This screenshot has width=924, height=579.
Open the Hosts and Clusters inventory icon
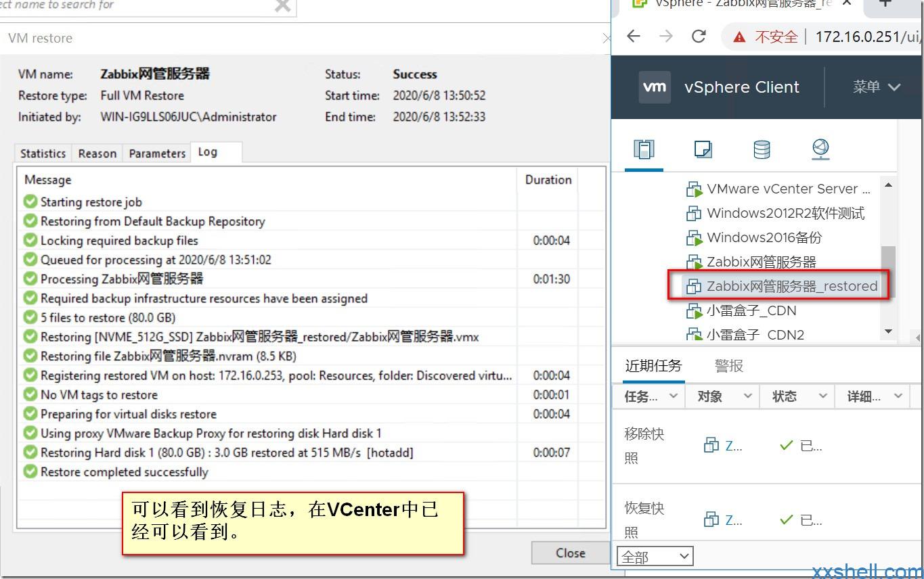pos(644,149)
